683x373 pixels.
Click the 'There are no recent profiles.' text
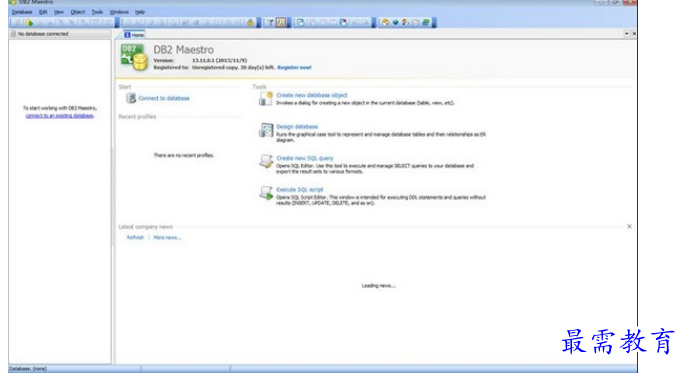click(x=183, y=155)
